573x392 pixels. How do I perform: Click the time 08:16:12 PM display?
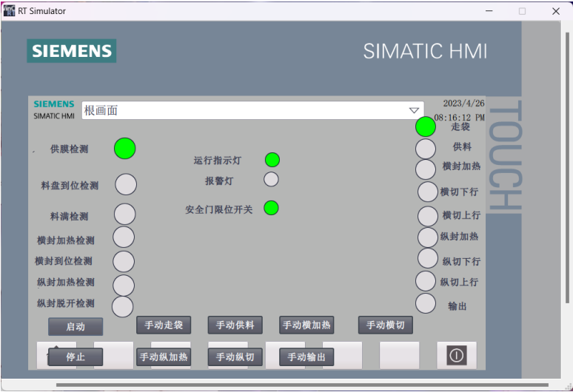(459, 118)
